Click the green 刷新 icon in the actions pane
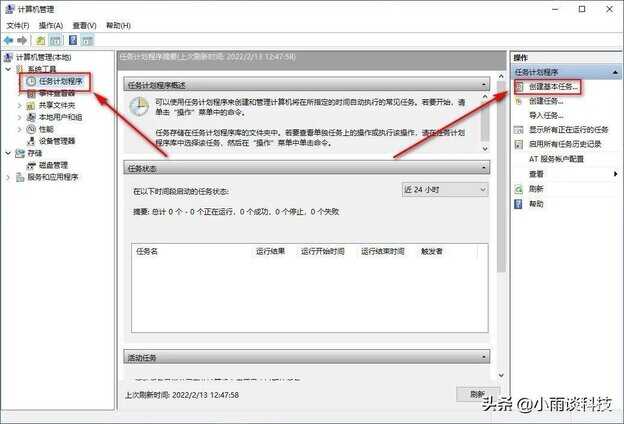Screen dimensions: 624x424 pos(518,189)
